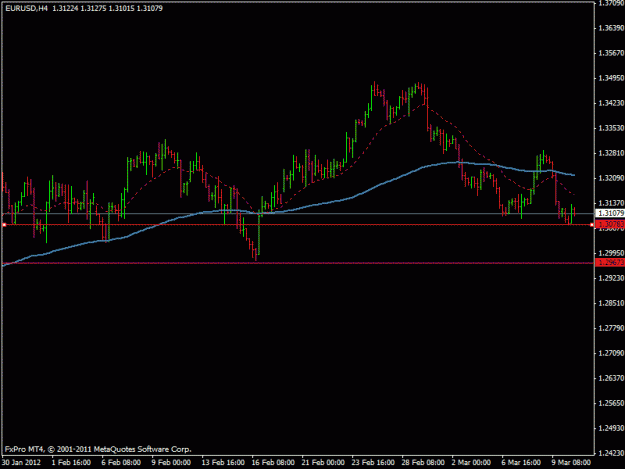The image size is (625, 469).
Task: Click the last header value 1.31079 after 1.31015
Action: pyautogui.click(x=149, y=8)
